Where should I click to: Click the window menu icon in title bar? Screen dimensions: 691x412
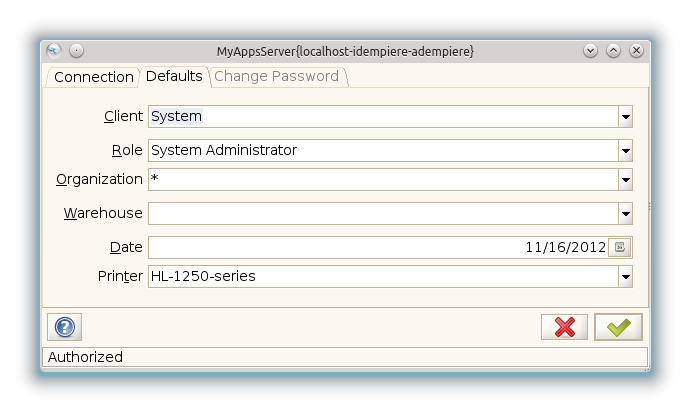click(x=54, y=50)
